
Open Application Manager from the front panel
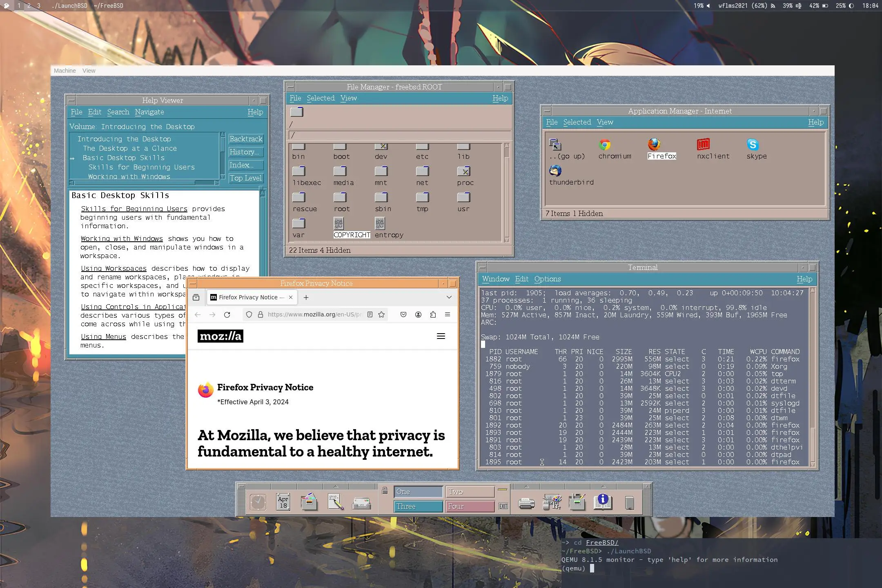tap(577, 502)
